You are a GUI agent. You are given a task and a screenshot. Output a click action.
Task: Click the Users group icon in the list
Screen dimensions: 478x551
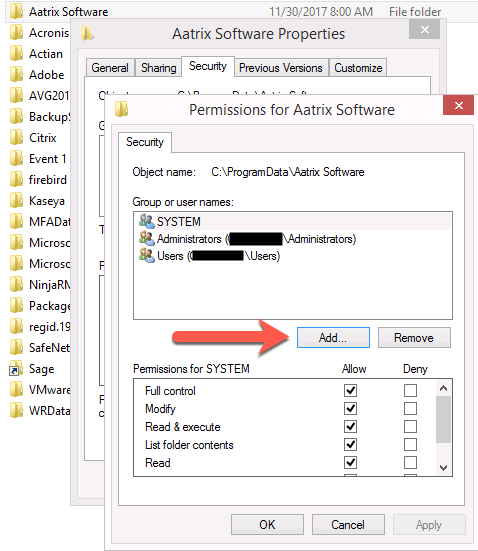(147, 255)
